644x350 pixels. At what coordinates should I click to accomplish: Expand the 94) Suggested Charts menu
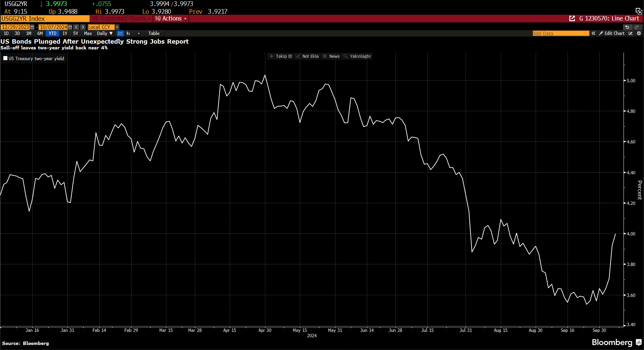pyautogui.click(x=121, y=18)
